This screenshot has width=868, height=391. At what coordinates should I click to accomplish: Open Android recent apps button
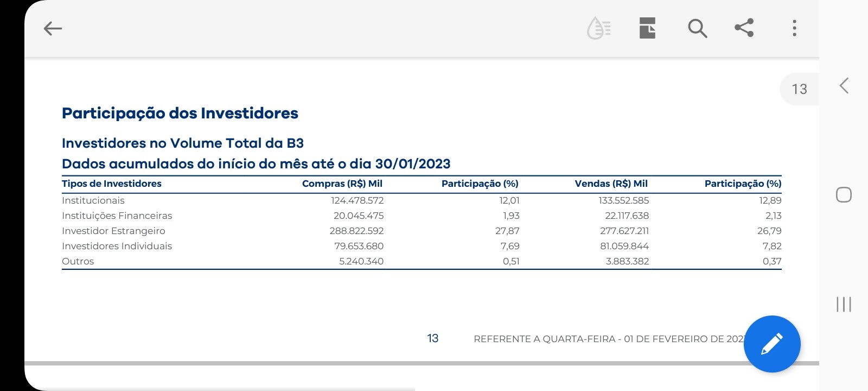tap(844, 304)
